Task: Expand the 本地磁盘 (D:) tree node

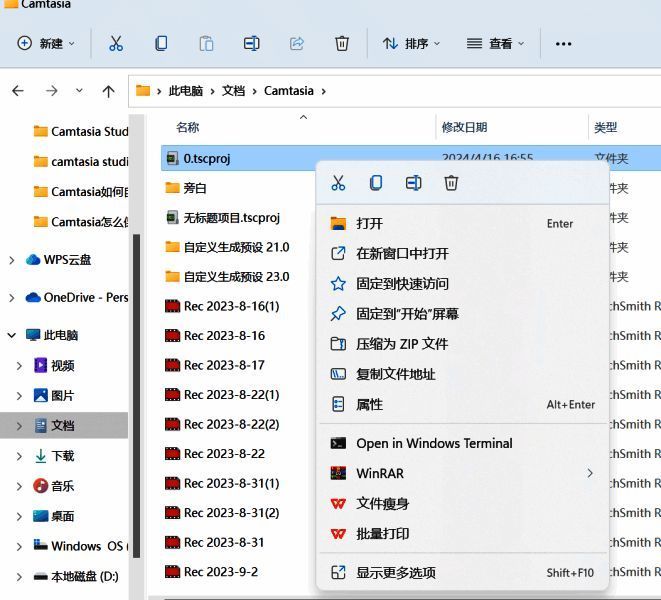Action: point(19,576)
